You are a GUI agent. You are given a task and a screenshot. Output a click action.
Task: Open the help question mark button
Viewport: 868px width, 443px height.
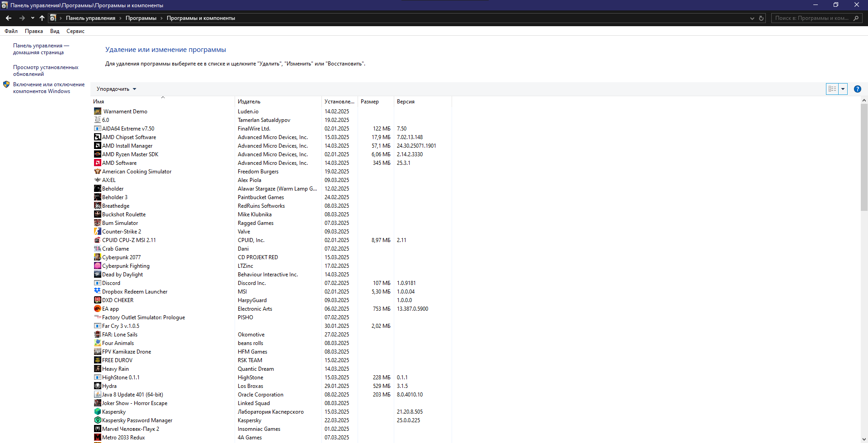(858, 89)
